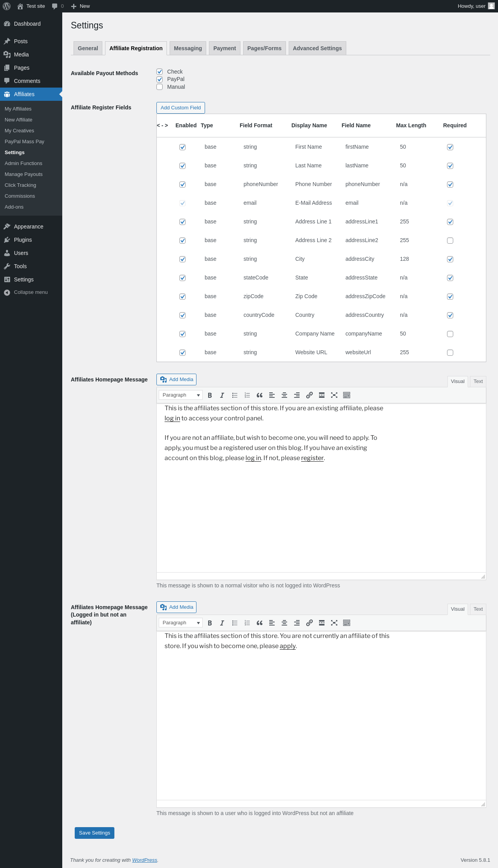This screenshot has height=868, width=498.
Task: Click WordPress logo in admin bar
Action: 7,6
